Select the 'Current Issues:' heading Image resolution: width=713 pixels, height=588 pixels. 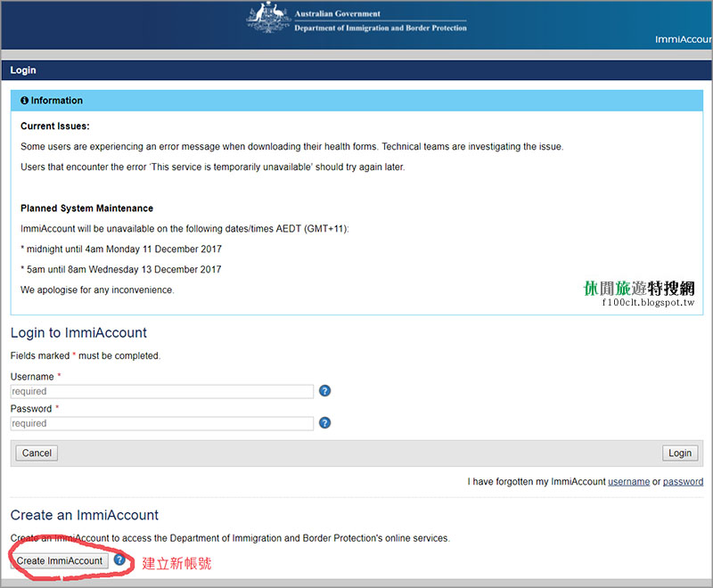click(x=55, y=127)
